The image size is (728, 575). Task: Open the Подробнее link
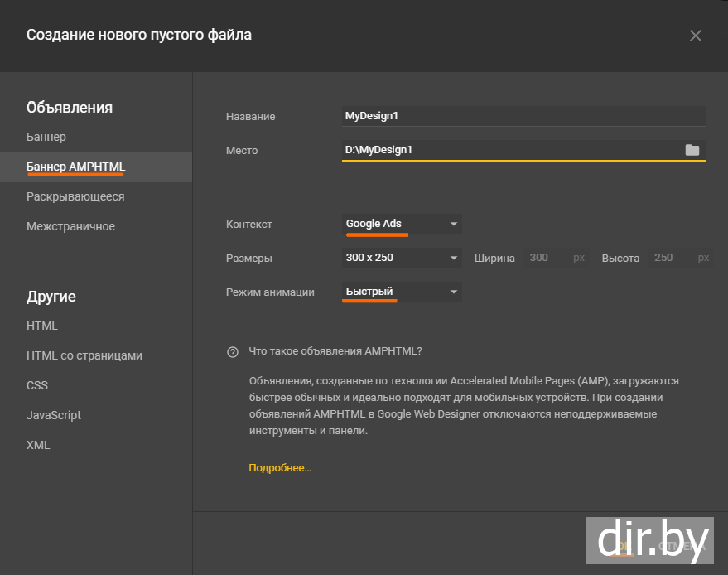[280, 468]
